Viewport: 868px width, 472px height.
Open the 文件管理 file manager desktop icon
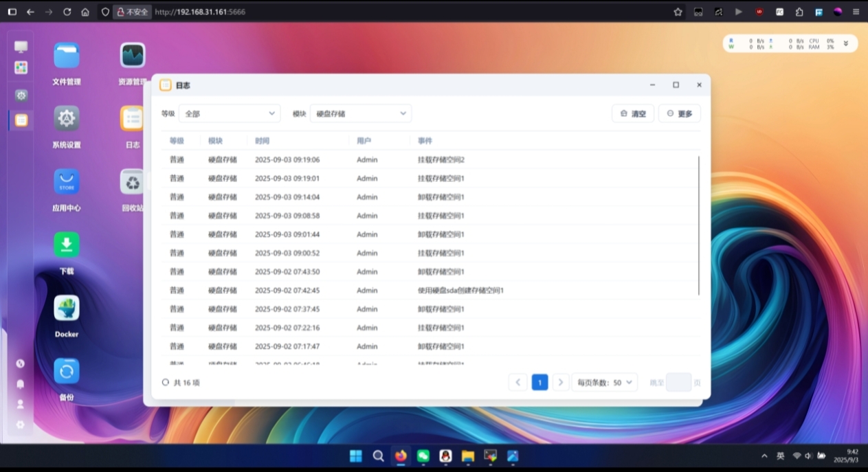[67, 56]
